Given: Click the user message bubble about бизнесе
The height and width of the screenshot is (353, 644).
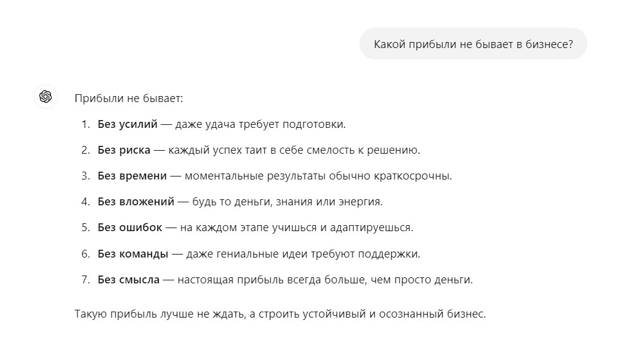Looking at the screenshot, I should pos(473,44).
